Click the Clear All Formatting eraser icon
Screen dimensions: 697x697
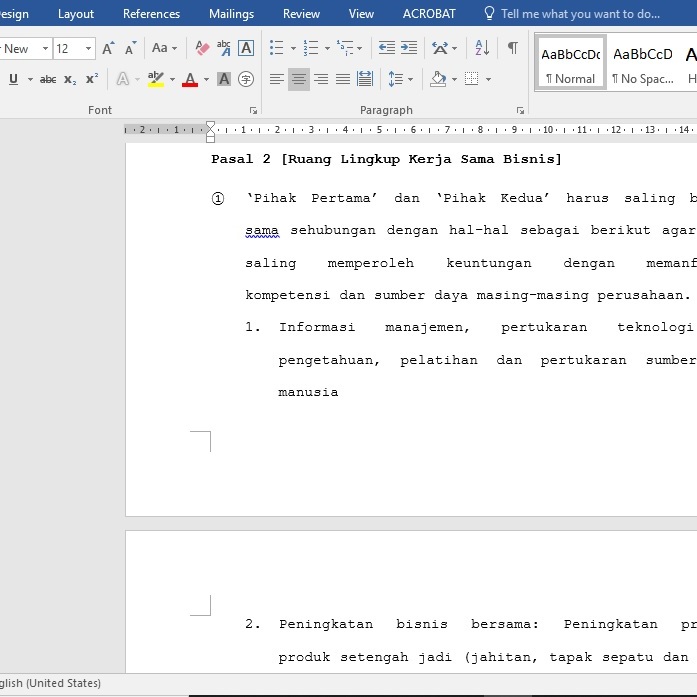click(x=203, y=48)
